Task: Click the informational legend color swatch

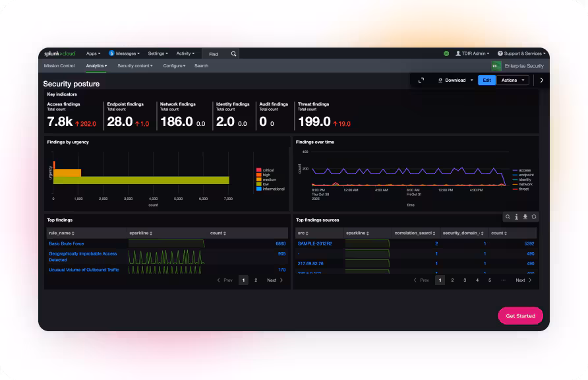Action: click(259, 189)
